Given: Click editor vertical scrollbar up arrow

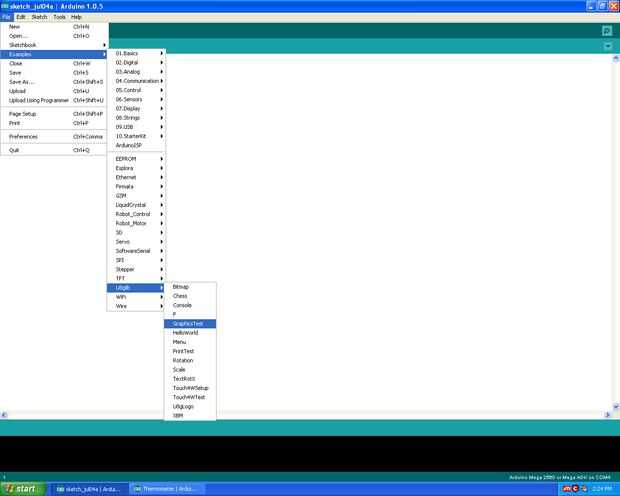Looking at the screenshot, I should point(616,59).
